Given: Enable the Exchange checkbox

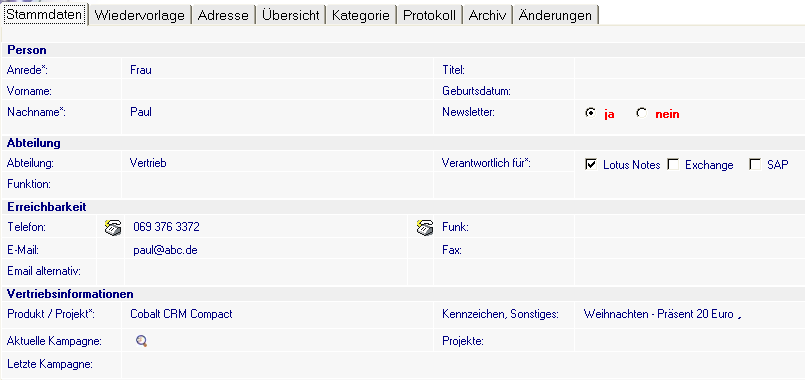Looking at the screenshot, I should click(x=673, y=164).
